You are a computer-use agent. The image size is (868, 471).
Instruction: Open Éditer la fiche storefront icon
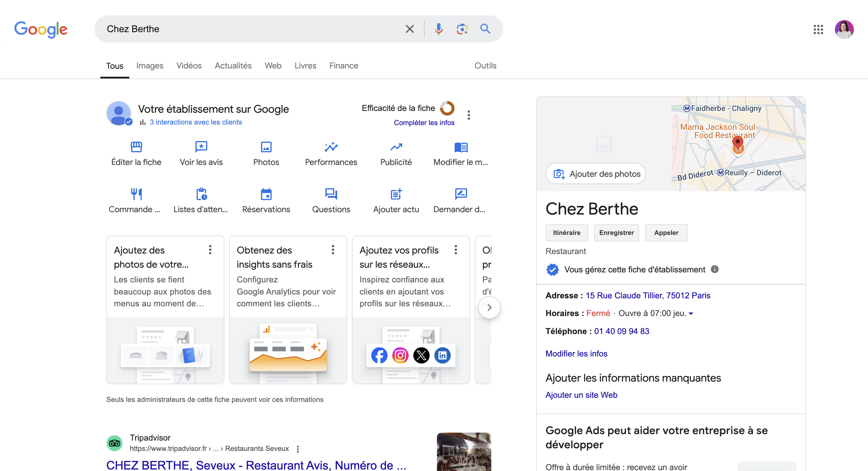[x=136, y=147]
